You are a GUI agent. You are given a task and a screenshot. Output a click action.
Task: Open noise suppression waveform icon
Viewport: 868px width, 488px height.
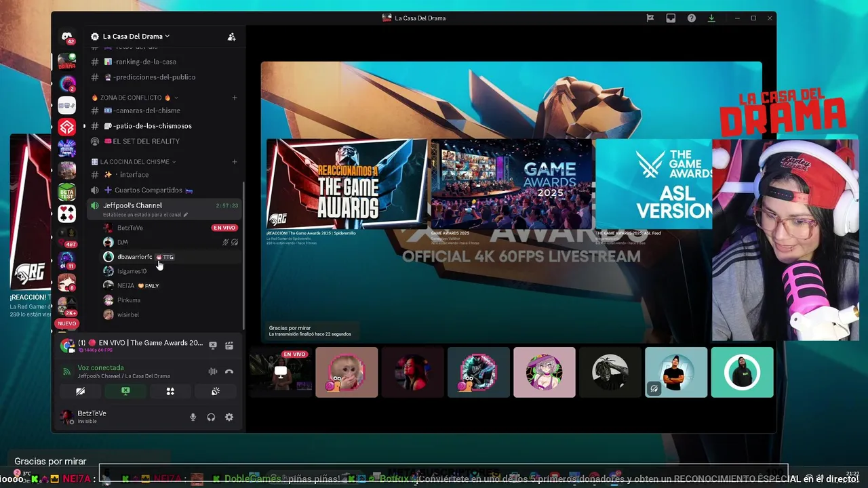point(212,371)
